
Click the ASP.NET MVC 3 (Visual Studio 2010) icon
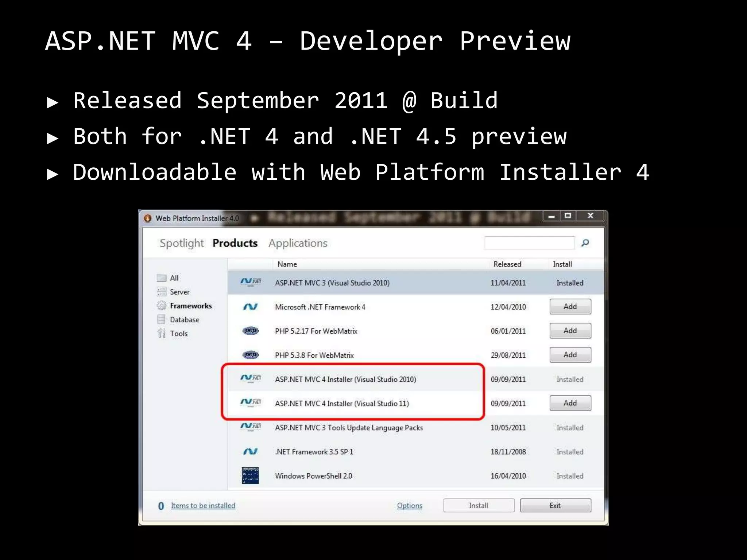pyautogui.click(x=251, y=282)
